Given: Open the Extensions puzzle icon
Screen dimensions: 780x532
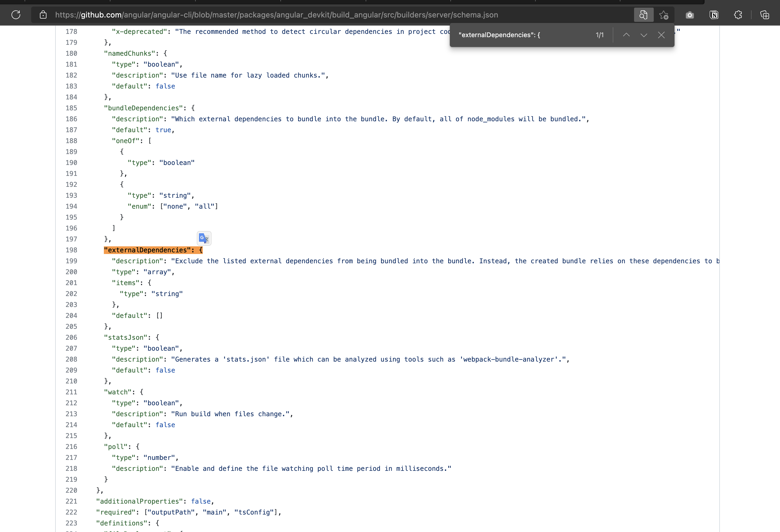Looking at the screenshot, I should [x=738, y=15].
